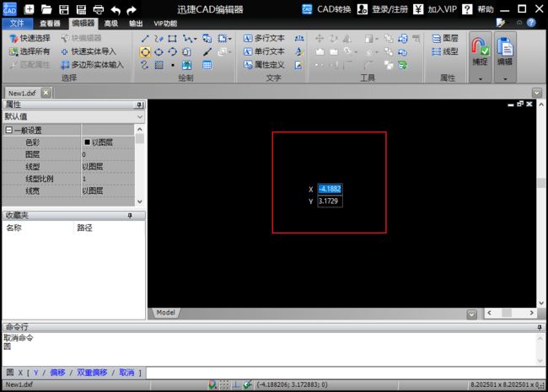Select the Point drawing tool
The height and width of the screenshot is (392, 548).
[173, 65]
